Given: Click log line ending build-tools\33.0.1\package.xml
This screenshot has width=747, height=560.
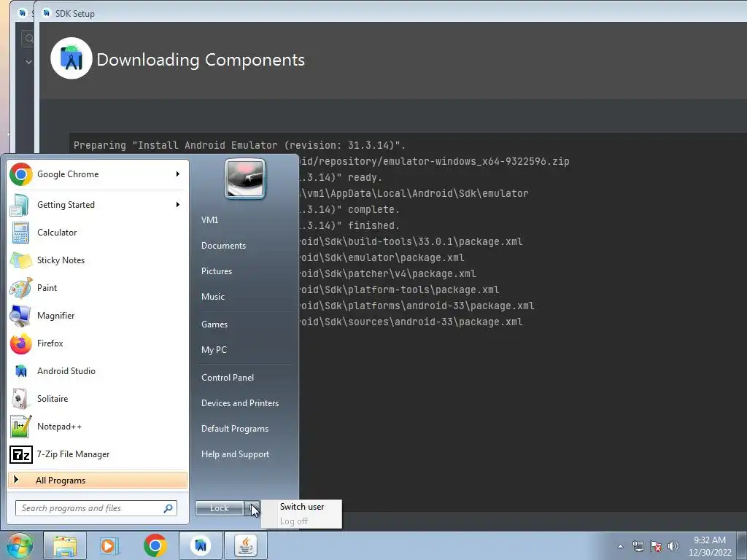Looking at the screenshot, I should (x=411, y=241).
